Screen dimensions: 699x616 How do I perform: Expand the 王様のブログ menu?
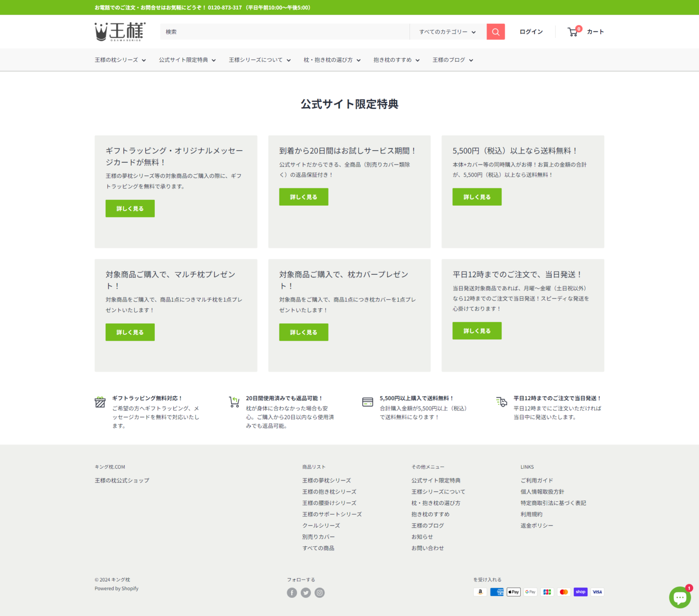coord(453,60)
